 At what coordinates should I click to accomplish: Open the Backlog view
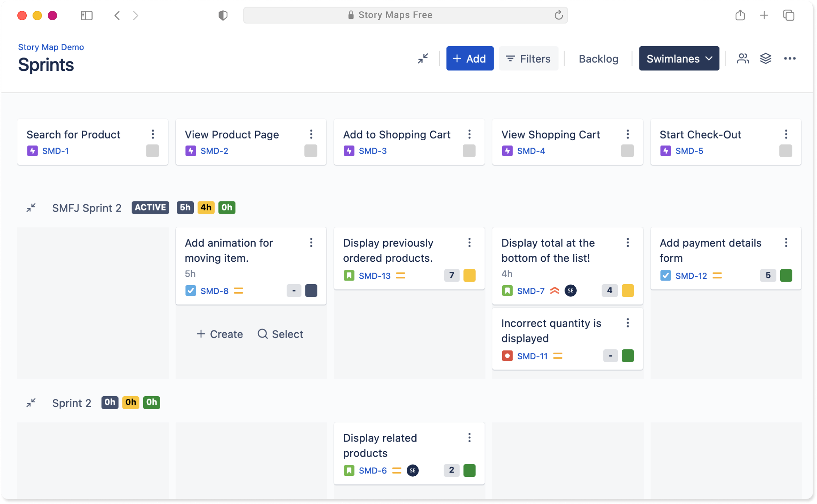(x=598, y=59)
